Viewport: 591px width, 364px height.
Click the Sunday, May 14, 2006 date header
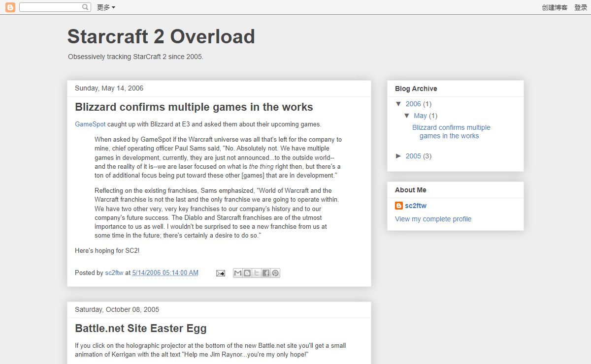click(x=109, y=88)
